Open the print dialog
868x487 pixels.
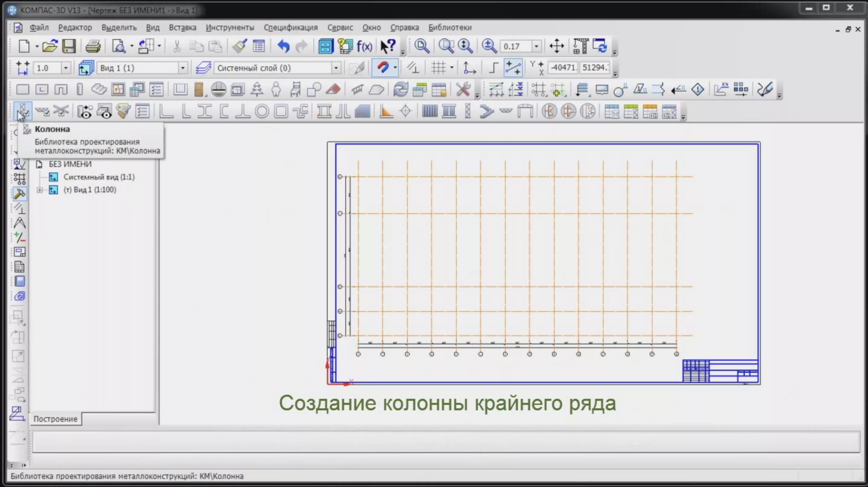coord(93,46)
